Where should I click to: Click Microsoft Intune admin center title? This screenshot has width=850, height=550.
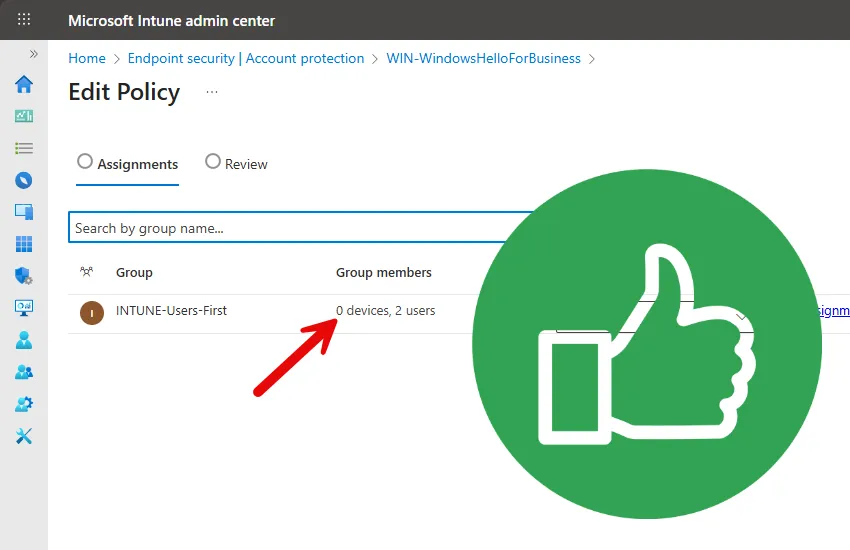pos(171,21)
